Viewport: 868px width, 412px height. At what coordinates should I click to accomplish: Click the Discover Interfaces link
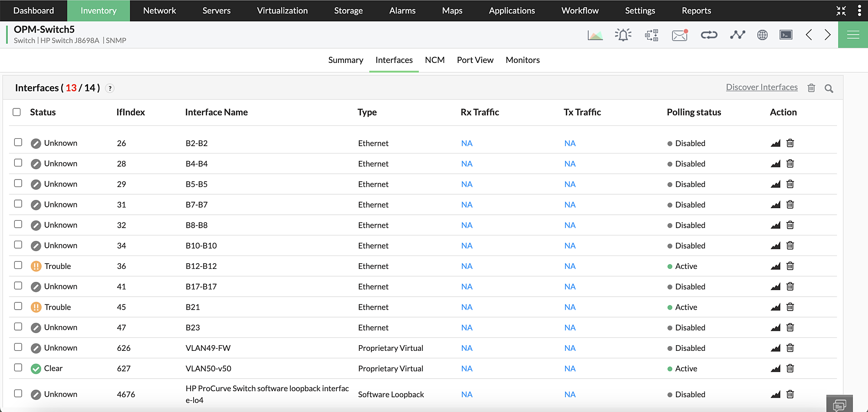coord(762,87)
